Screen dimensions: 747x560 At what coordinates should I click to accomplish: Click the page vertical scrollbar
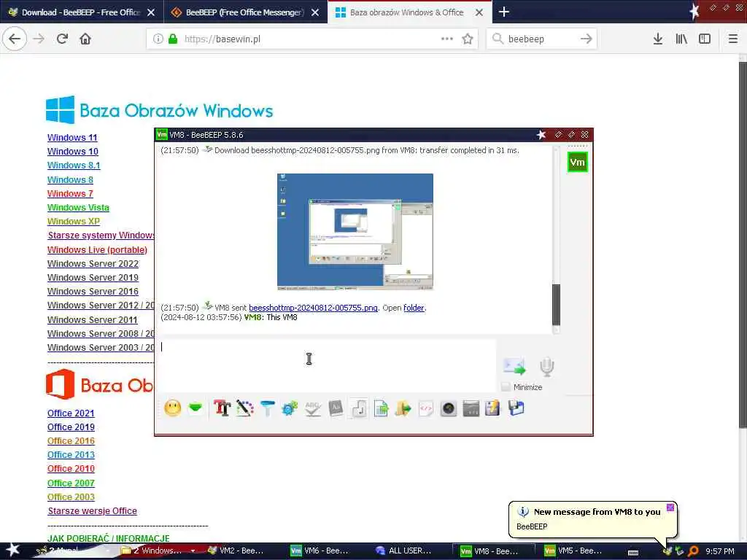[x=742, y=244]
